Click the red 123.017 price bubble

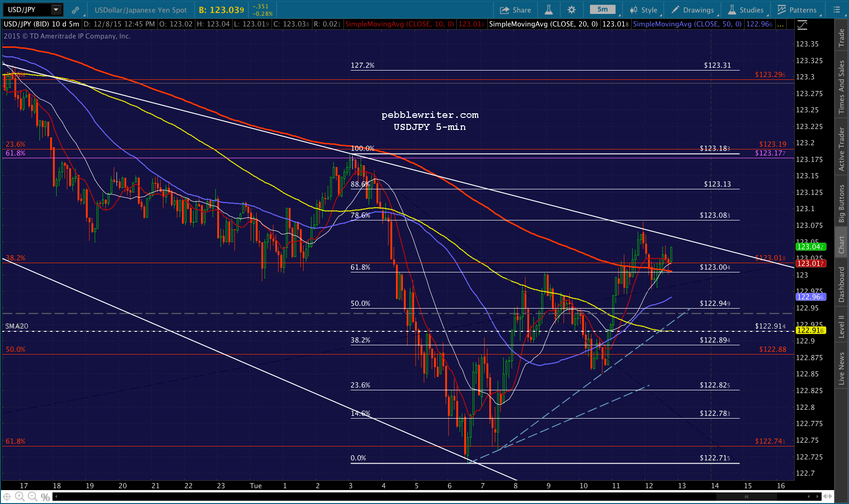(x=810, y=263)
